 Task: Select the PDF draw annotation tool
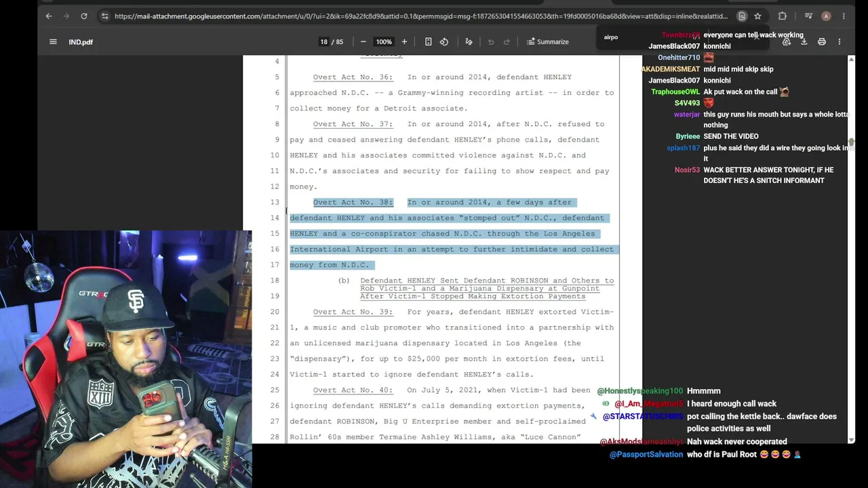point(469,42)
